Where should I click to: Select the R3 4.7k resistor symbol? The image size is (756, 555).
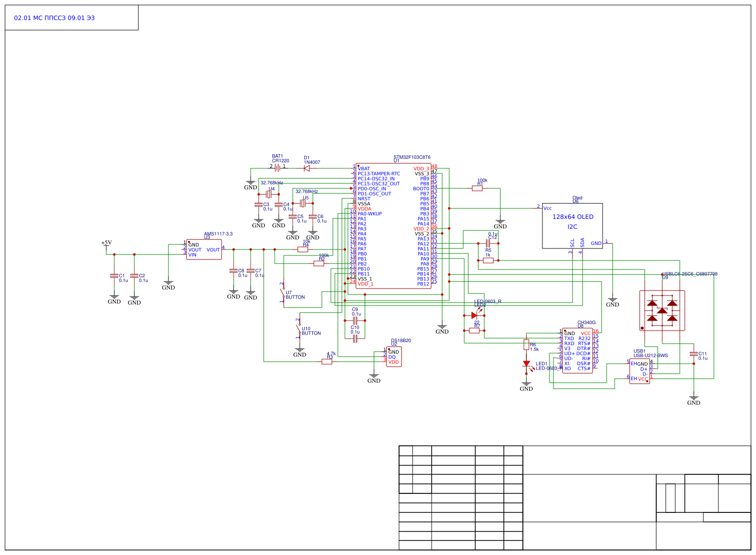[327, 362]
